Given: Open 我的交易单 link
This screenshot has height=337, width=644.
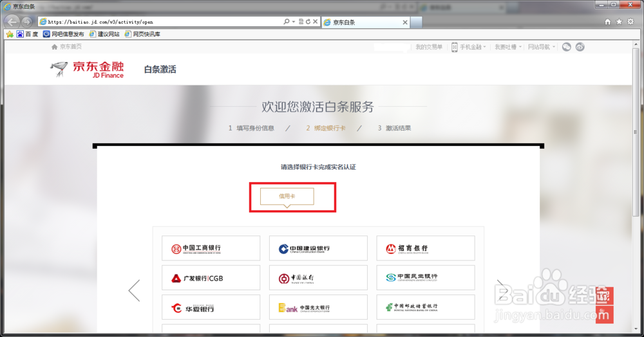Looking at the screenshot, I should 429,47.
